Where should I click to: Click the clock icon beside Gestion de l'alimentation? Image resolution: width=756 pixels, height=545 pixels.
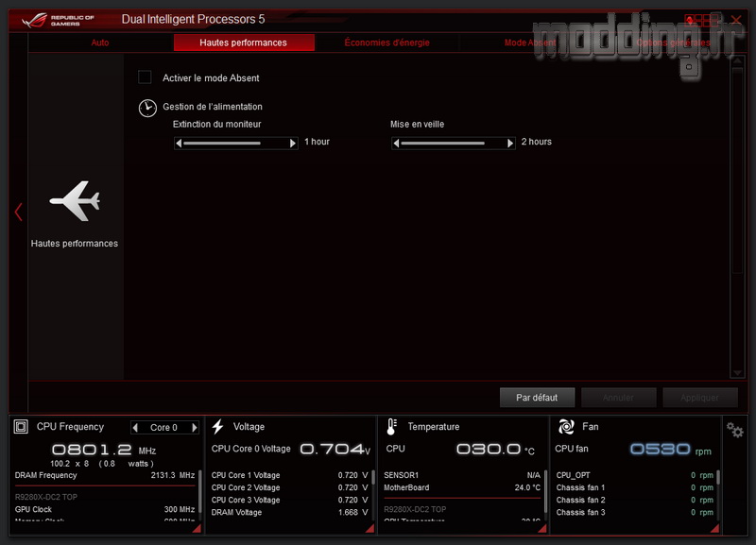pyautogui.click(x=147, y=108)
